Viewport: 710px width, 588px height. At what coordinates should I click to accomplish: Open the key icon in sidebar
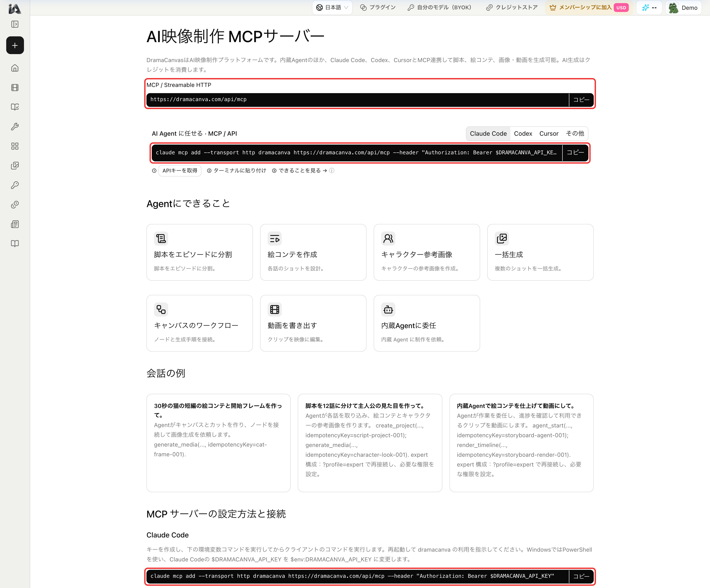click(15, 185)
